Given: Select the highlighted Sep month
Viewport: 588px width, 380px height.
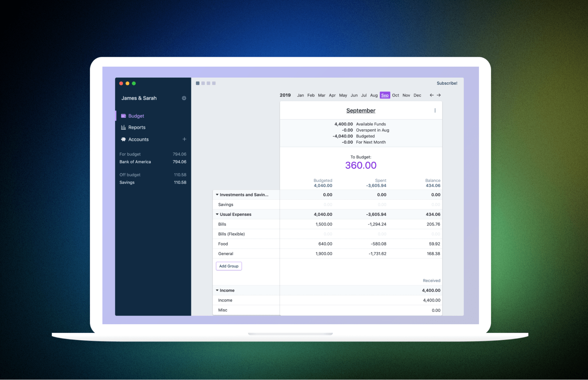Looking at the screenshot, I should (385, 95).
